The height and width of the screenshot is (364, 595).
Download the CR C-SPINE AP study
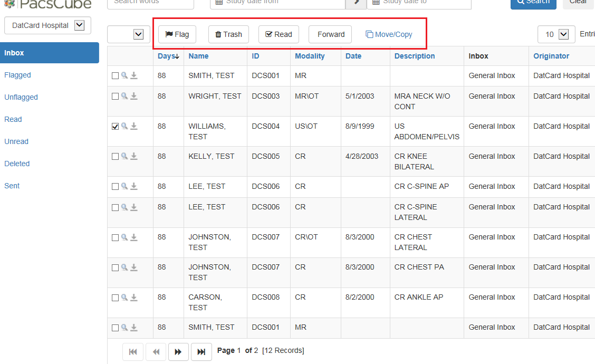(134, 186)
